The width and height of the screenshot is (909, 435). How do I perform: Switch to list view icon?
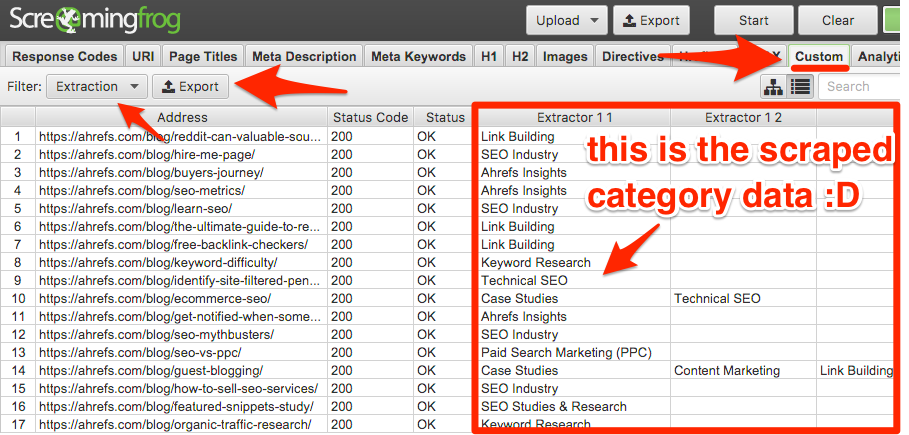tap(801, 87)
